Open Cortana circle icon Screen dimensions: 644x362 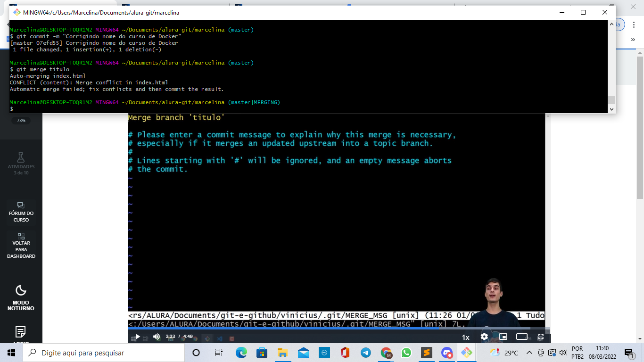click(196, 353)
